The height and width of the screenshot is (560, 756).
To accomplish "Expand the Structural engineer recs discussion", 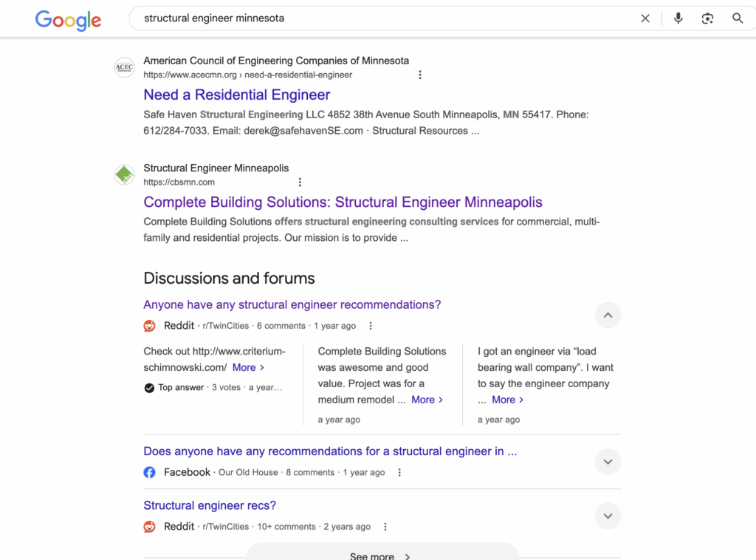I will click(608, 516).
